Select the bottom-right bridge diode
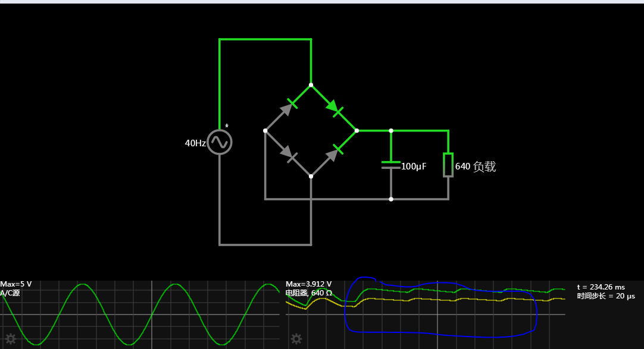The image size is (644, 349). pos(334,153)
